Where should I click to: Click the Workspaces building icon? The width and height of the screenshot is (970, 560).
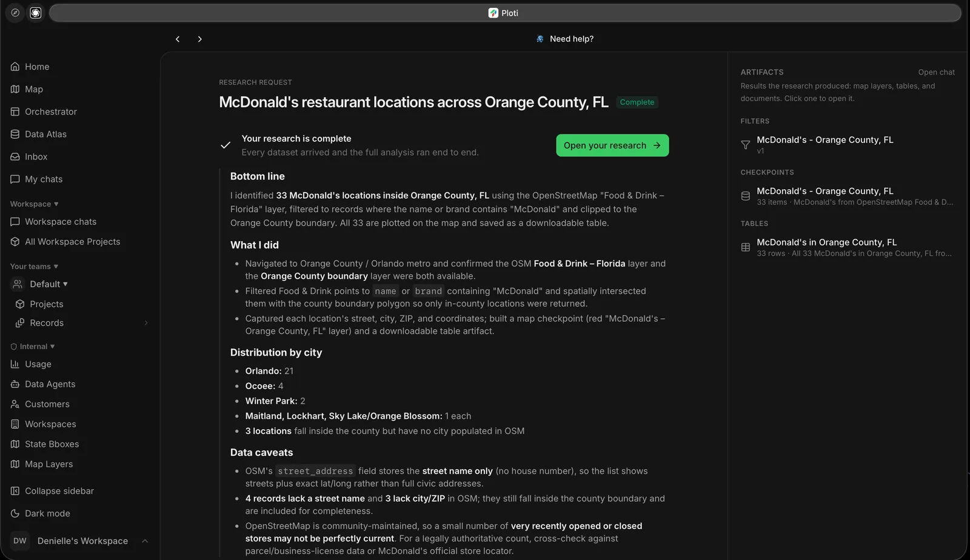point(15,424)
